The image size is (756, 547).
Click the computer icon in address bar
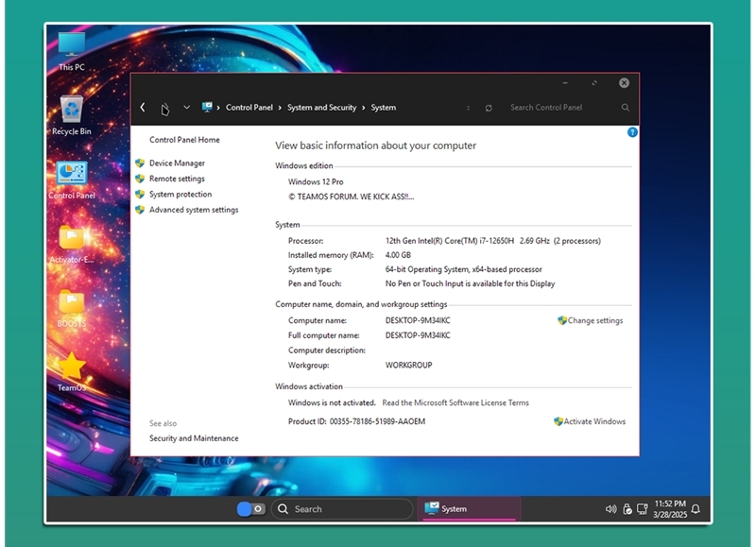207,107
